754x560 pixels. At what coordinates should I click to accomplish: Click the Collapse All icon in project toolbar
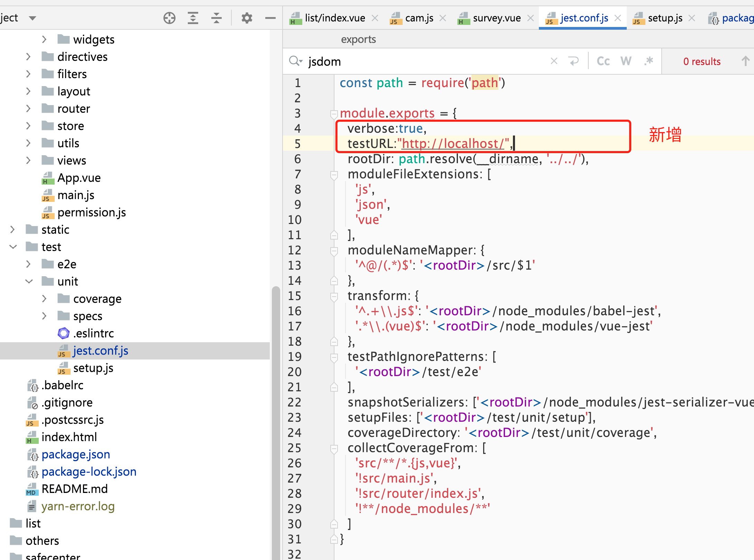click(217, 18)
